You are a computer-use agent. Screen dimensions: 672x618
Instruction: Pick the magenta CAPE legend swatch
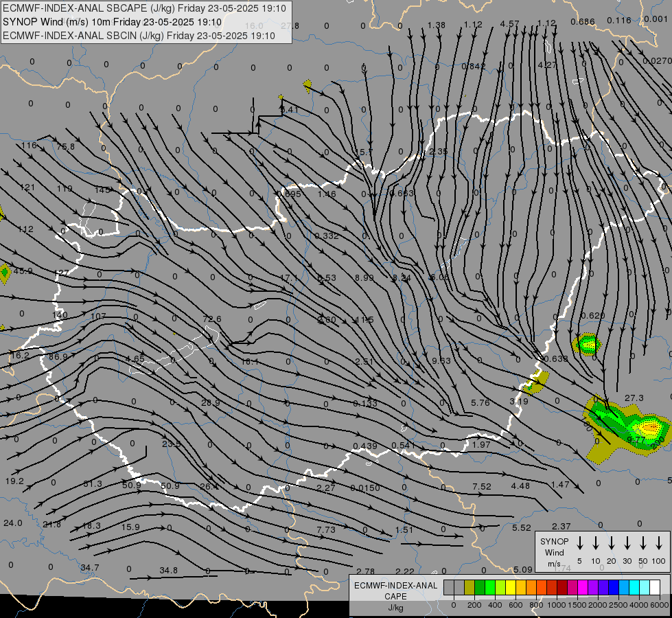click(x=583, y=588)
